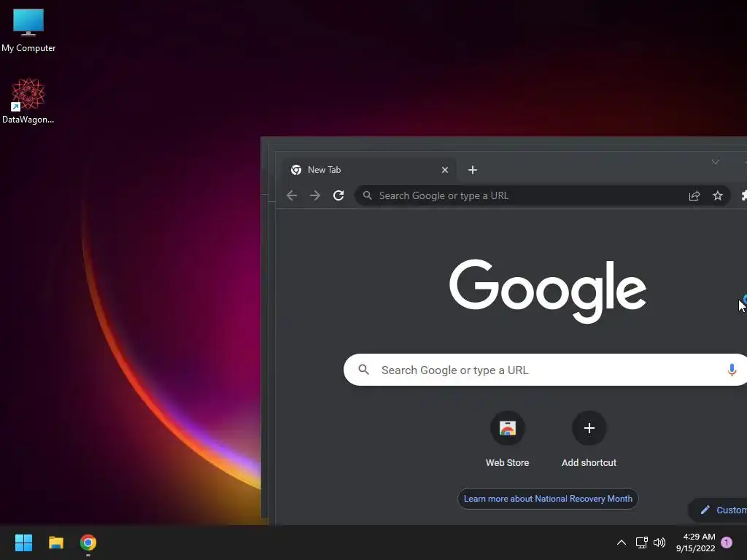Click the address bar search icon

click(x=368, y=195)
